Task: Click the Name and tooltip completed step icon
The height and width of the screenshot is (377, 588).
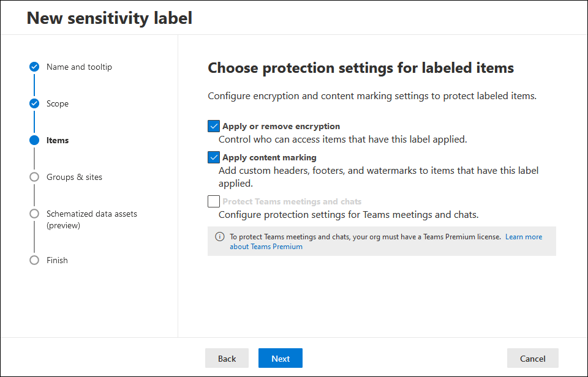Action: click(x=34, y=67)
